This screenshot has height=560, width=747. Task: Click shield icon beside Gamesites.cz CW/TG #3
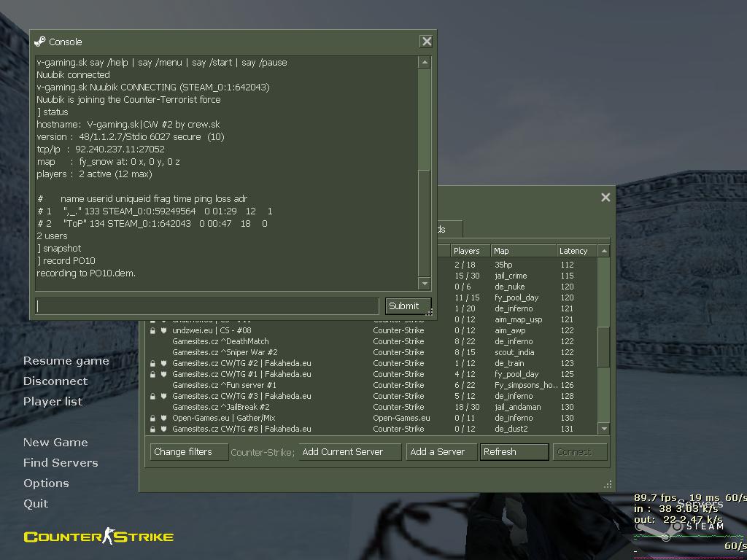coord(163,396)
